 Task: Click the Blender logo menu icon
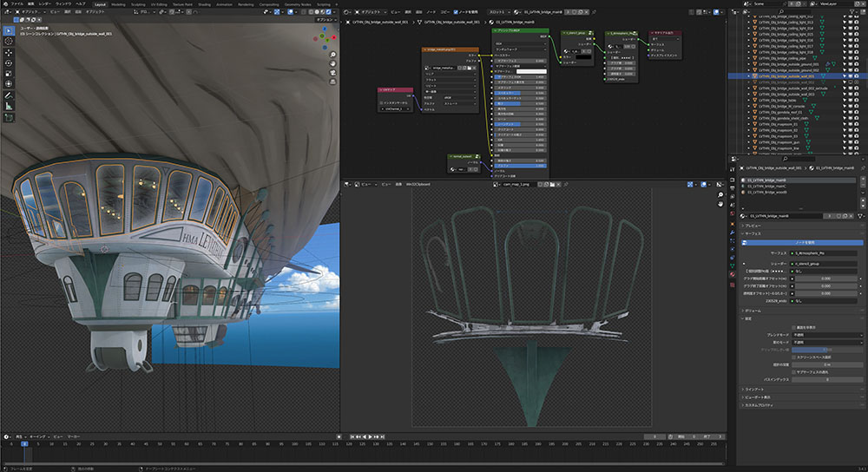click(5, 3)
